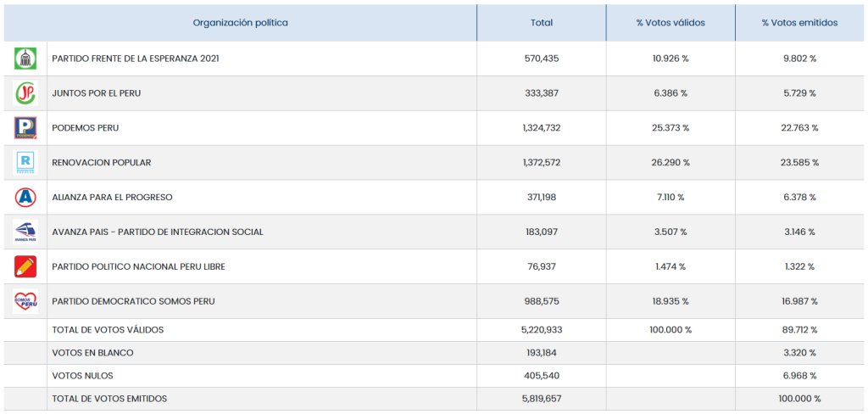This screenshot has width=868, height=414.
Task: Click the Peru Libre pencil logo
Action: (25, 266)
